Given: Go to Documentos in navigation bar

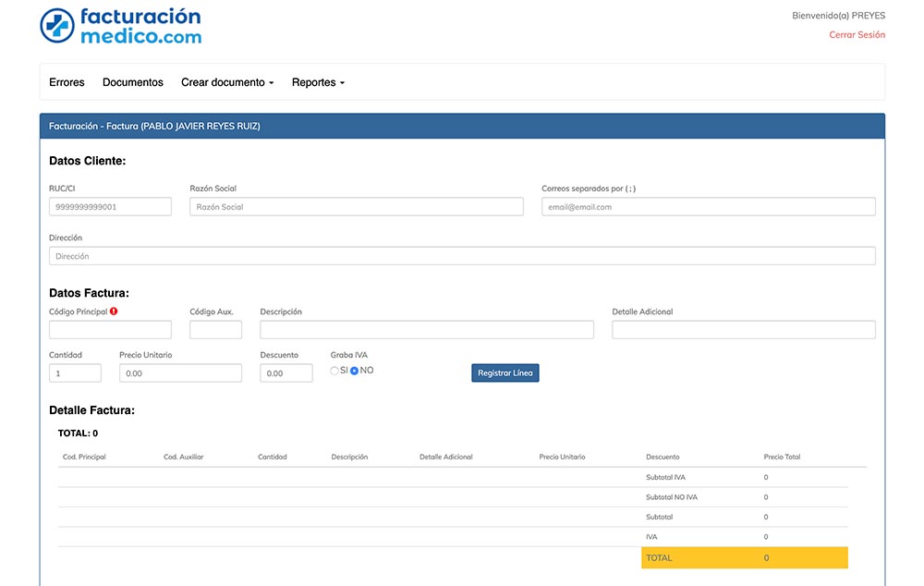Looking at the screenshot, I should click(133, 82).
